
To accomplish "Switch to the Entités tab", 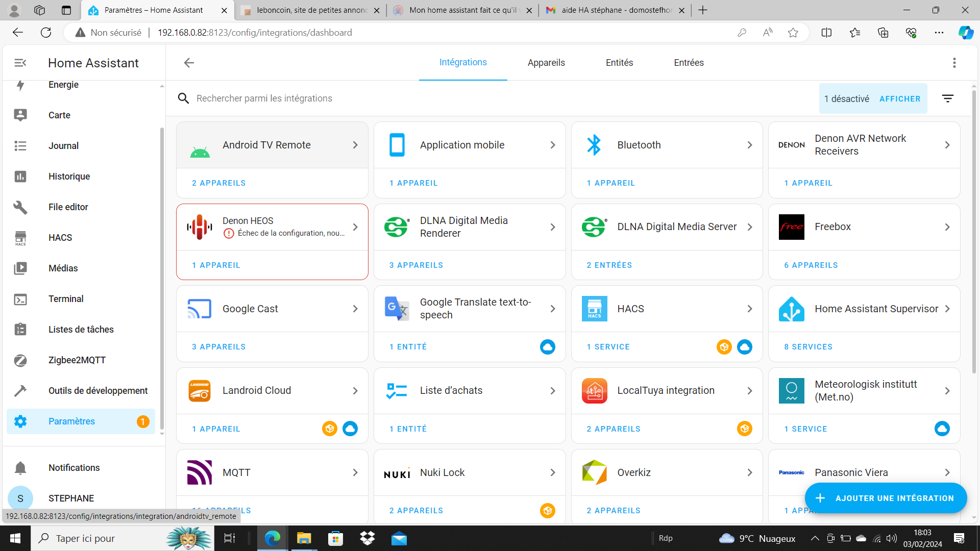I will (x=619, y=63).
